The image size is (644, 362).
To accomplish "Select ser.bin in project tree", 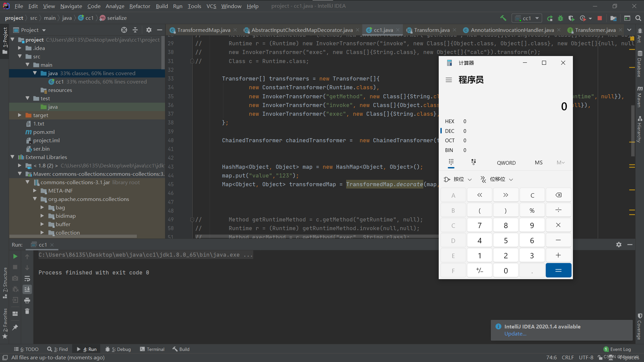I will (x=41, y=149).
